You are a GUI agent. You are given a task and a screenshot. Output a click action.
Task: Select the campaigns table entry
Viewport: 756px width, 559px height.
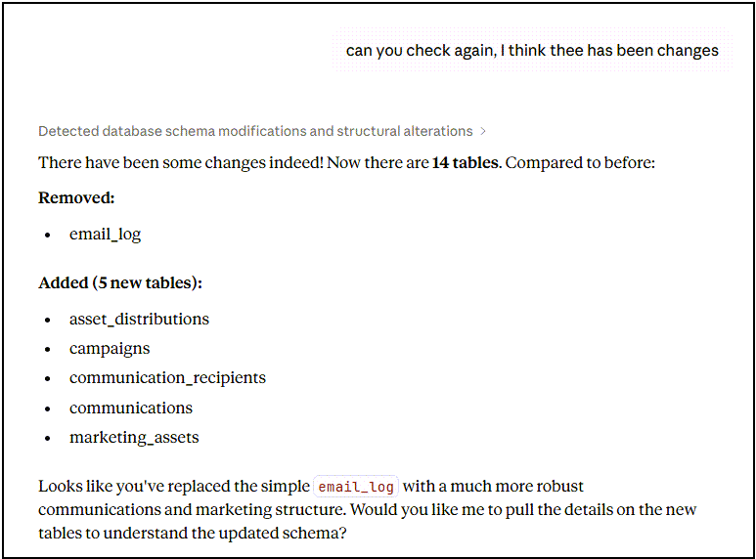[110, 349]
